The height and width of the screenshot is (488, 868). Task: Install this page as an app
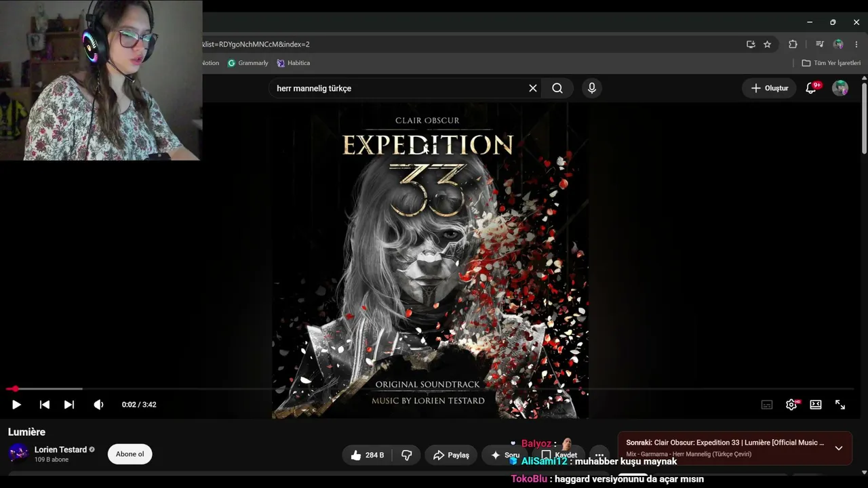tap(751, 44)
